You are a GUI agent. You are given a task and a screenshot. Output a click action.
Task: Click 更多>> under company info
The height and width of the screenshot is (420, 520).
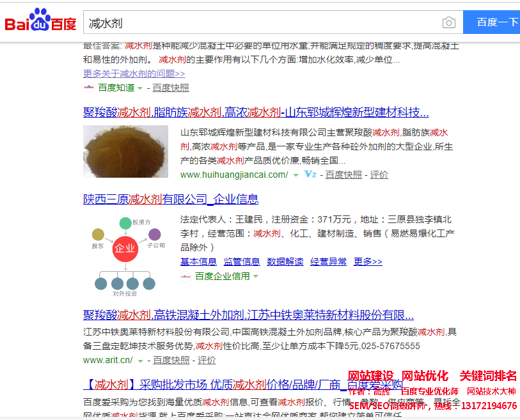point(368,261)
